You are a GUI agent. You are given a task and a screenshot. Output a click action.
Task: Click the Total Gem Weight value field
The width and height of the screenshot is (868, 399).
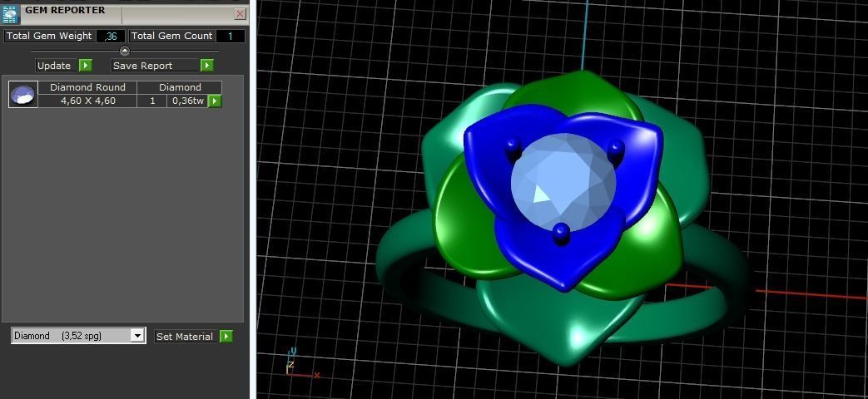(x=111, y=36)
